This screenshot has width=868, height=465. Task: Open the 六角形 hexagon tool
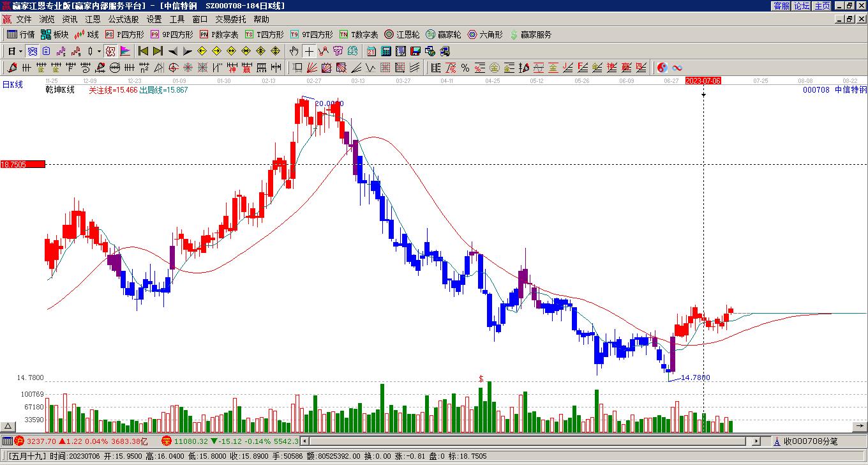click(x=485, y=34)
